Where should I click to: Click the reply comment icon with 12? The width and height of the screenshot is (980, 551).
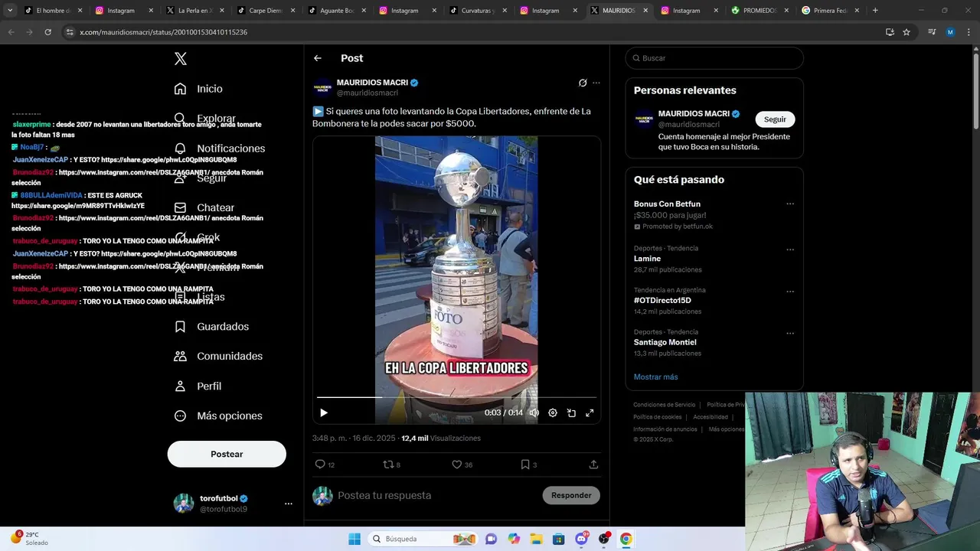(325, 465)
